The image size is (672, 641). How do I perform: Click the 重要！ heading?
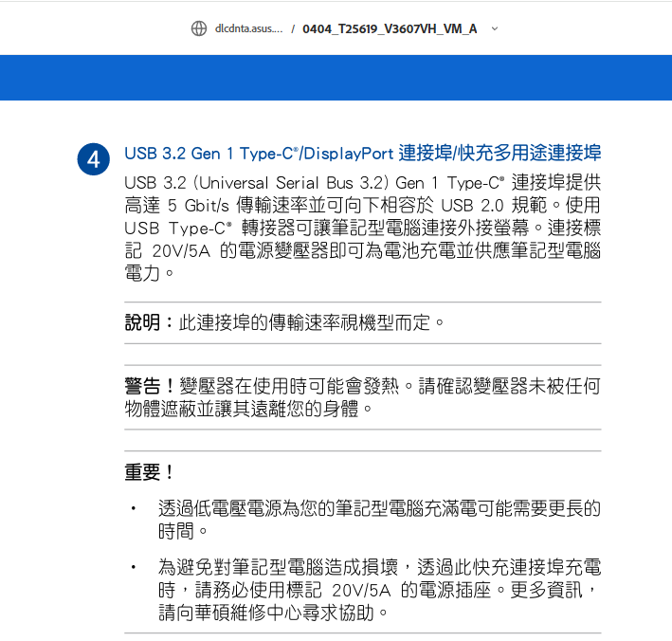149,472
